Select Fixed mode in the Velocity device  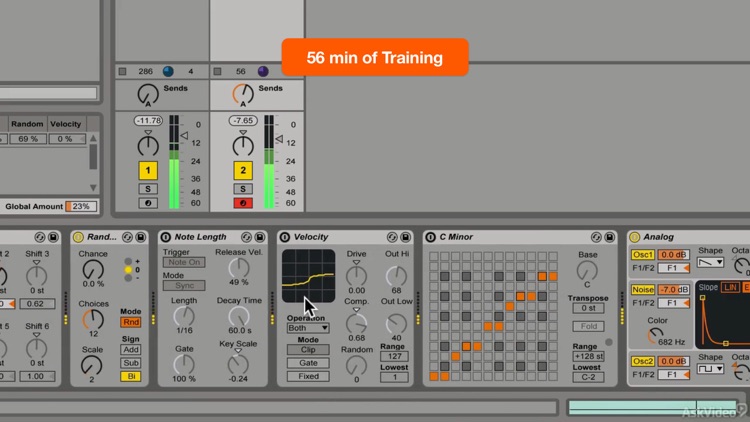(x=308, y=377)
